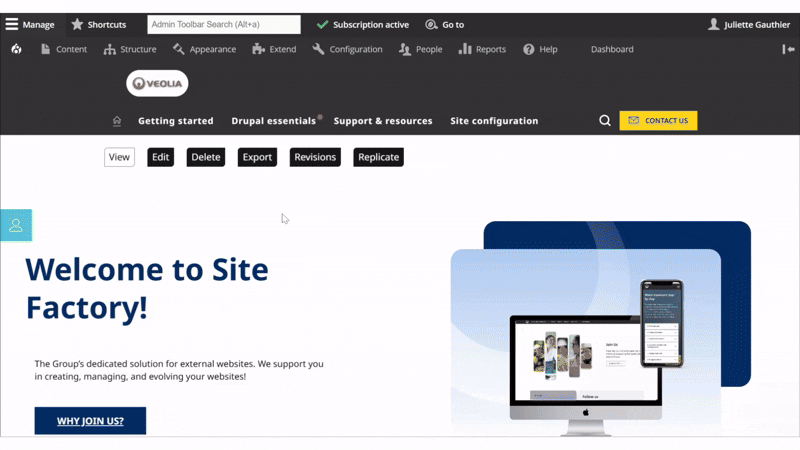
Task: Click the site home house icon
Action: point(117,121)
